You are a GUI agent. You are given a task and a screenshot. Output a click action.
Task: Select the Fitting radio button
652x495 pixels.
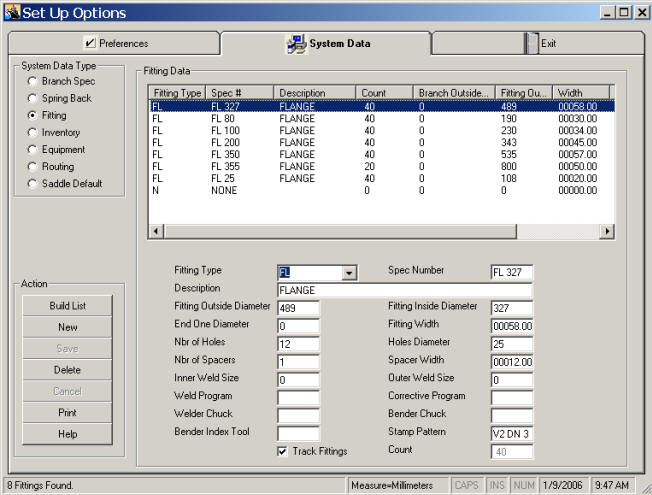[32, 115]
